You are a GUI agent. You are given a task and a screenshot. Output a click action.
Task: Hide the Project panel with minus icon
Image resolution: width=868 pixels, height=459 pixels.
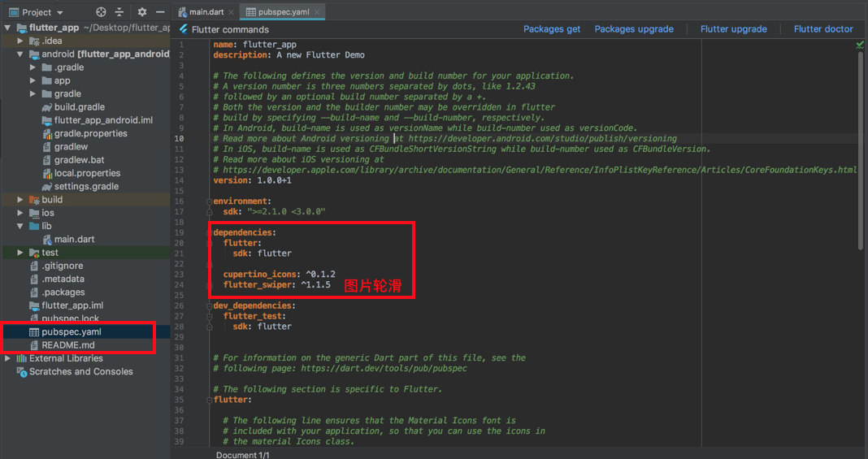click(161, 12)
